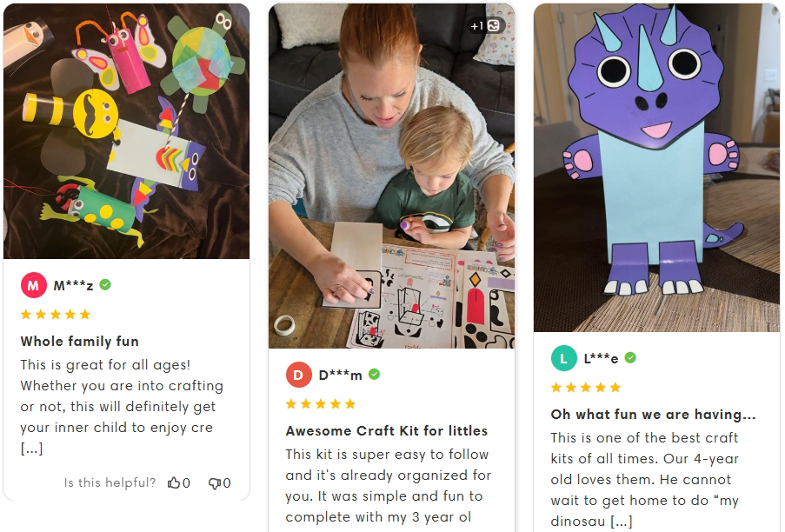Click the star rating under D***m
Viewport: 785px width, 532px height.
point(321,404)
